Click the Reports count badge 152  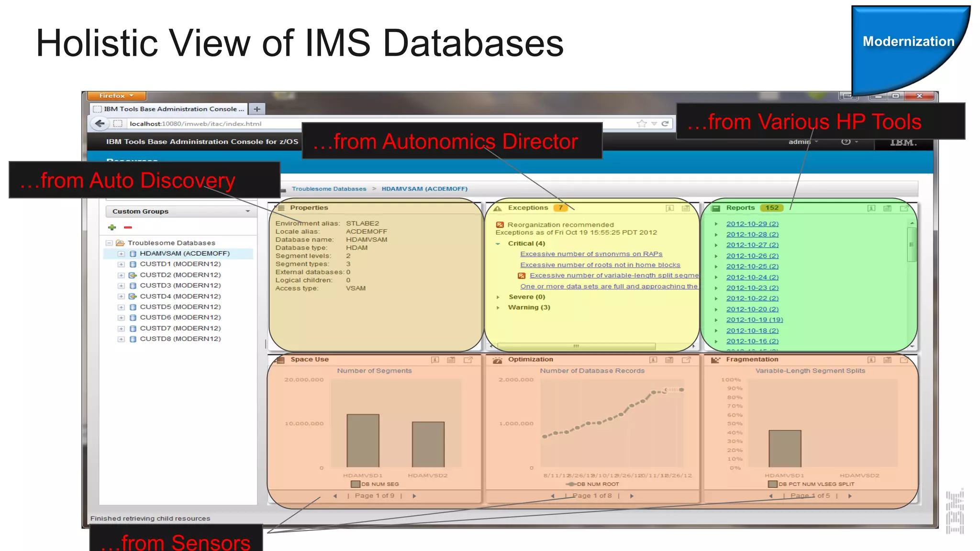tap(771, 208)
